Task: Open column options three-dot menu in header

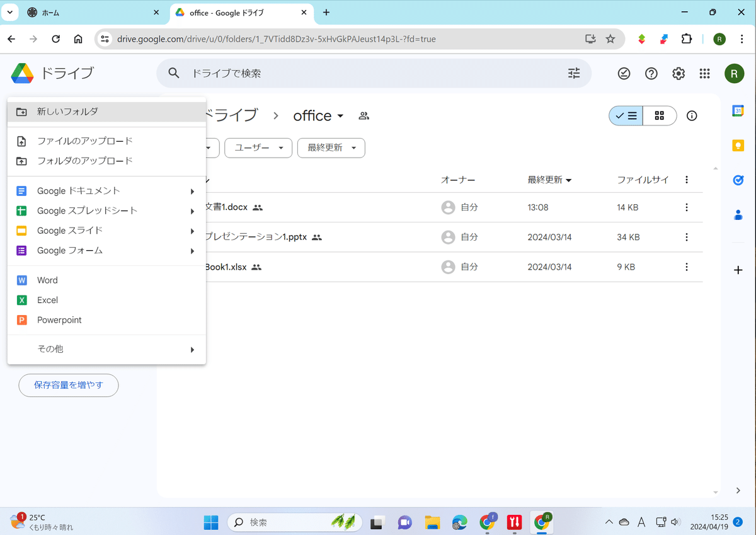Action: point(687,180)
